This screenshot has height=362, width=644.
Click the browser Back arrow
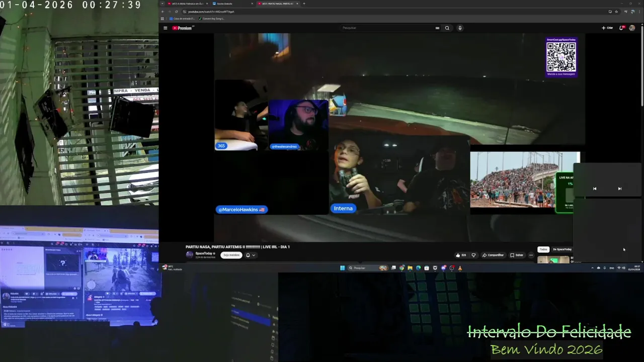tap(163, 12)
